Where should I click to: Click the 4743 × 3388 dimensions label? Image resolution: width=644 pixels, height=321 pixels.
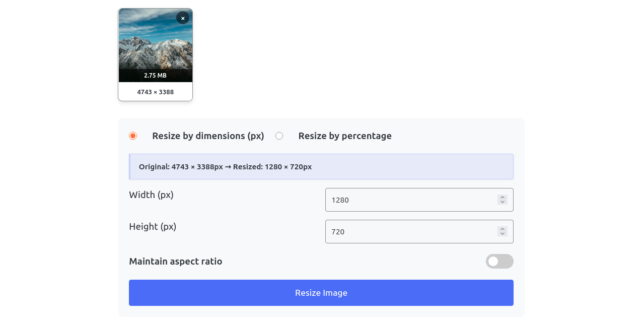[x=155, y=92]
